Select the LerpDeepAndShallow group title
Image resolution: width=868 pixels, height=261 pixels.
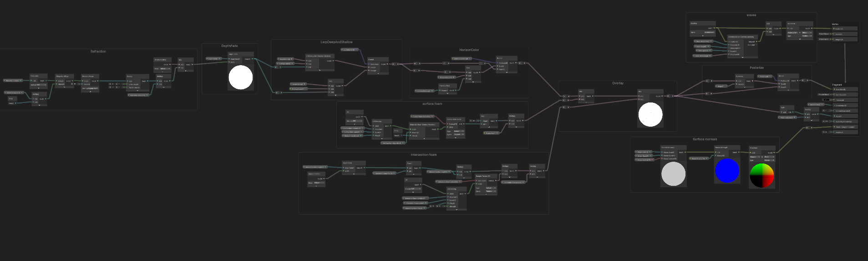point(336,42)
